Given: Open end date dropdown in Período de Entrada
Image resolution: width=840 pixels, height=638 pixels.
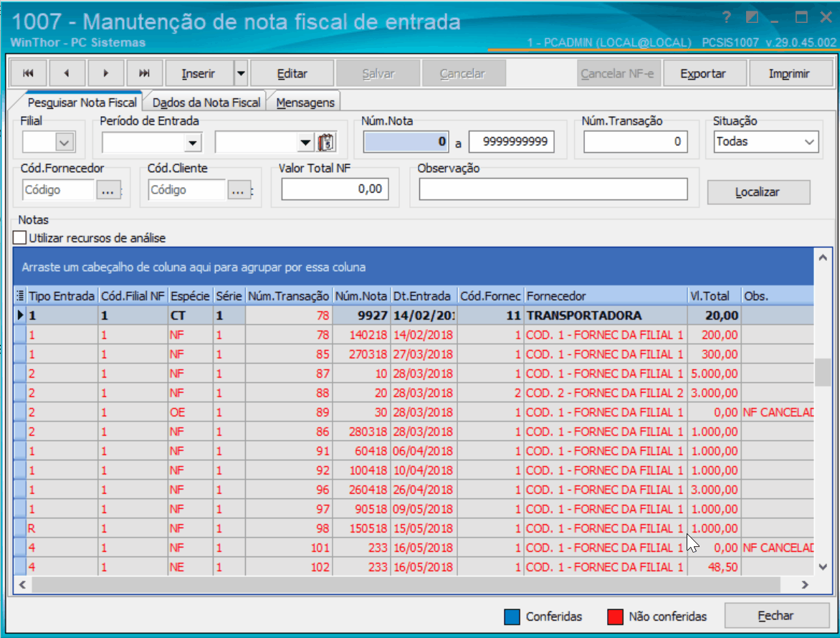Looking at the screenshot, I should pos(305,143).
